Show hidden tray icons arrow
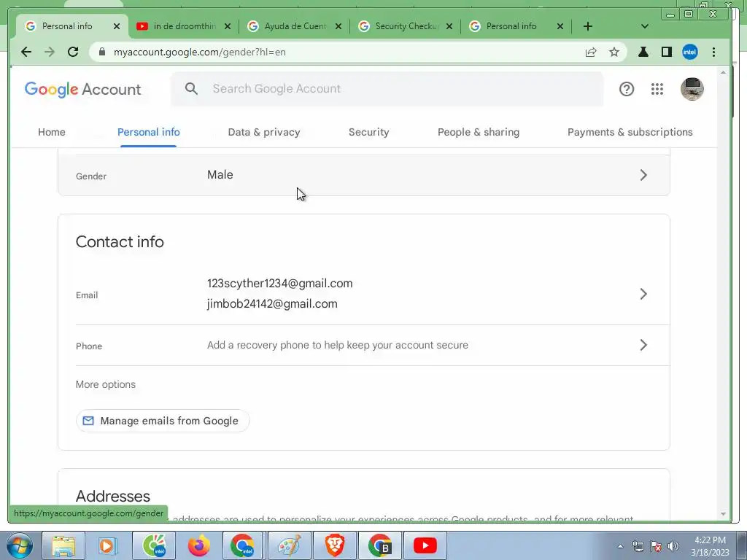Viewport: 747px width, 560px height. [x=620, y=546]
